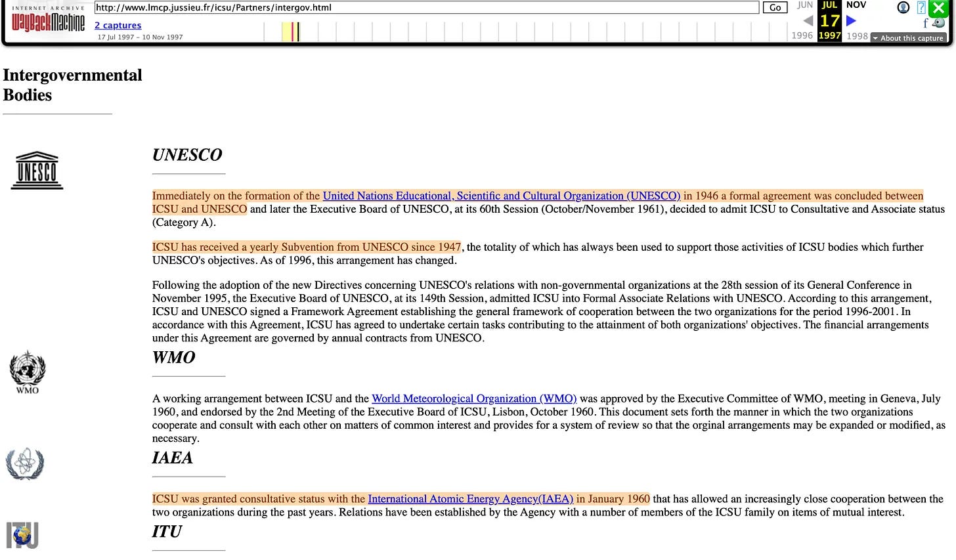Follow the World Meteorological Organization (WMO) link
This screenshot has width=956, height=560.
474,398
